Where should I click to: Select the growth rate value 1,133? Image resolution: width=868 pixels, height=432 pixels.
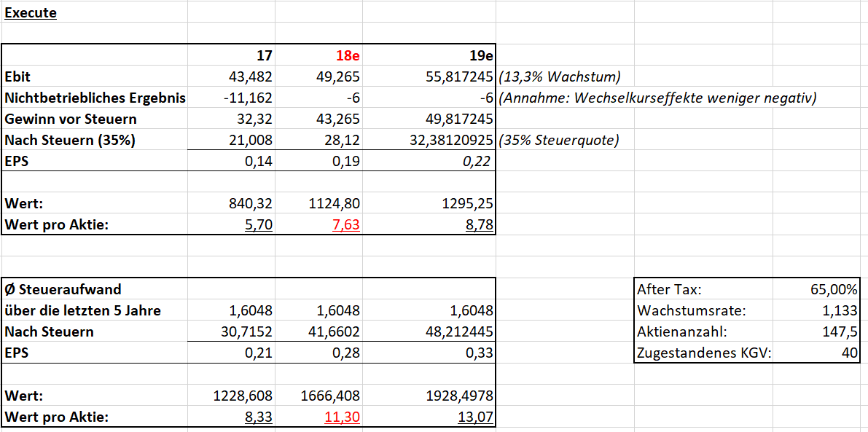click(x=842, y=311)
